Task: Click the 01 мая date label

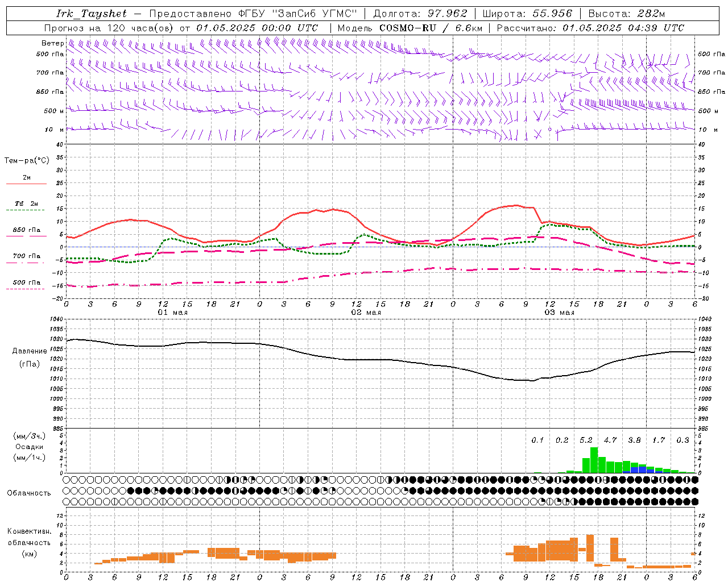Action: pyautogui.click(x=173, y=312)
